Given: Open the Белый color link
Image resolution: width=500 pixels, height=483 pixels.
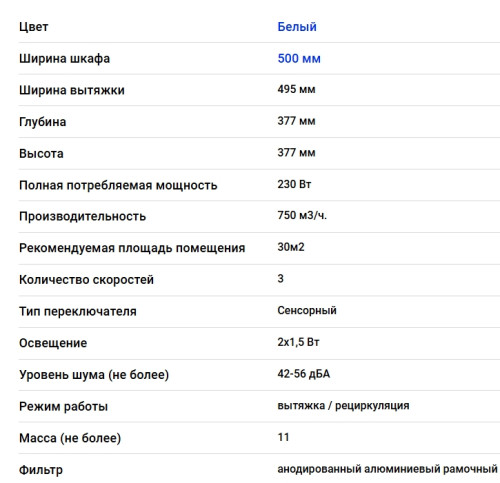Looking at the screenshot, I should (x=297, y=27).
